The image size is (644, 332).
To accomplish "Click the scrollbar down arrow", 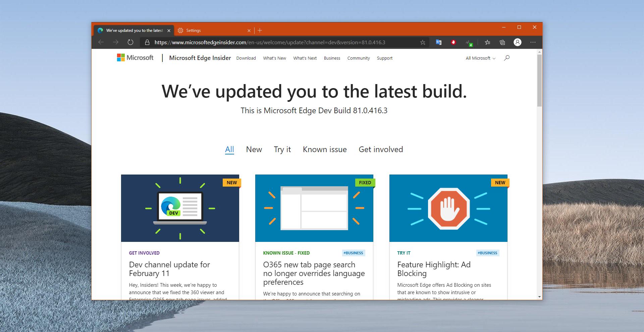I will (x=539, y=297).
